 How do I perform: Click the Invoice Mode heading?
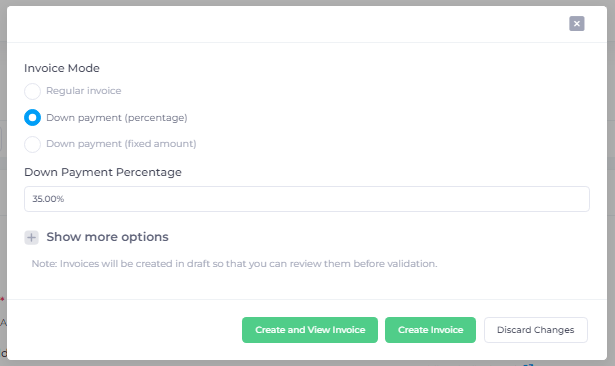point(62,68)
